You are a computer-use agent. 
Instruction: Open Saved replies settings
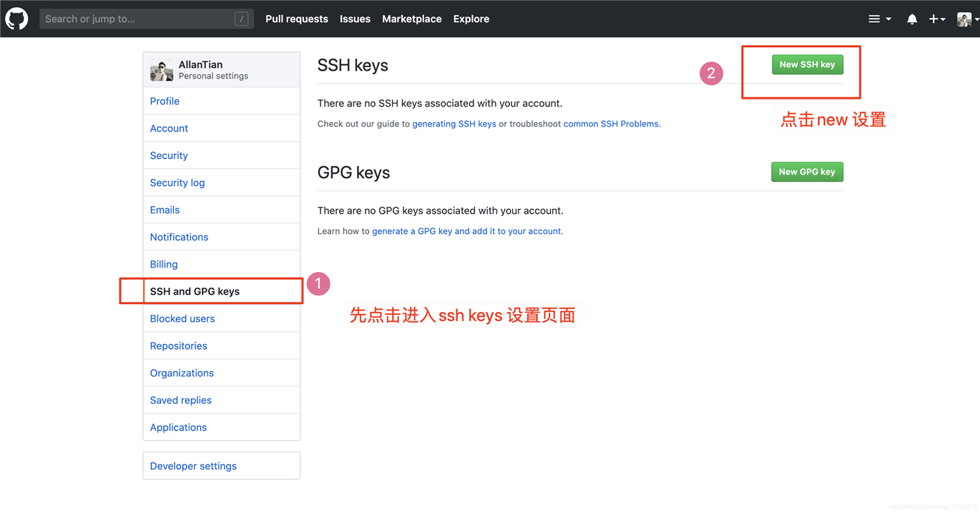click(221, 400)
